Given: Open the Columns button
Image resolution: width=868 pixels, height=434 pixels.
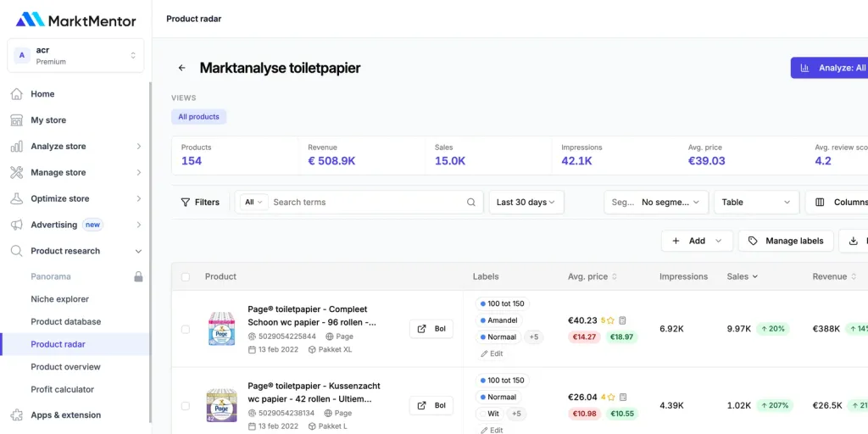Looking at the screenshot, I should click(837, 202).
